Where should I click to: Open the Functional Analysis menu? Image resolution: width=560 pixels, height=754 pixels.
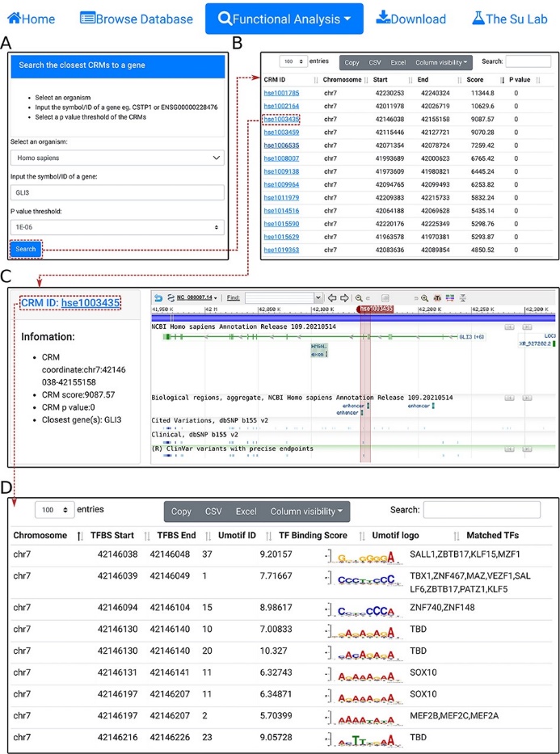284,19
